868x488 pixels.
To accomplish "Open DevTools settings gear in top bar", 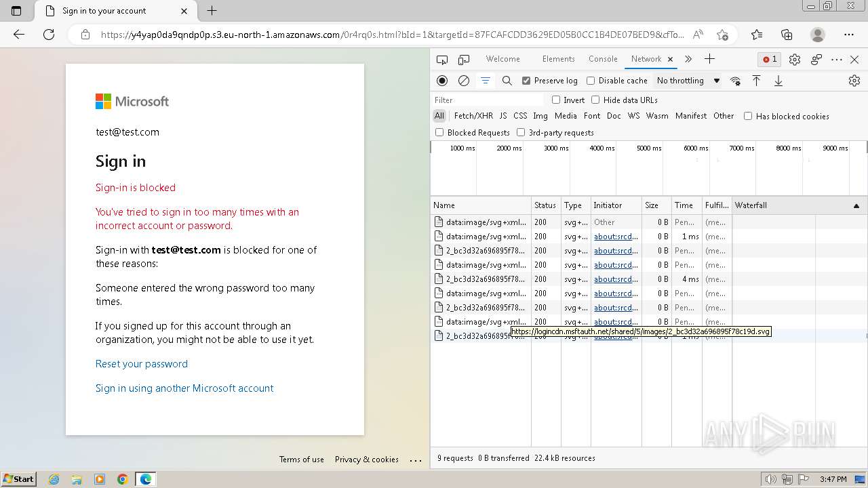I will pos(795,60).
